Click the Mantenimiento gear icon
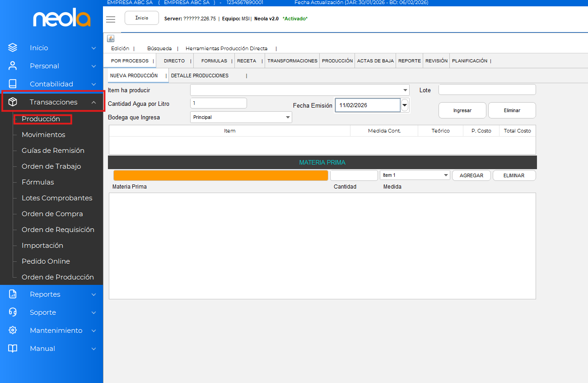The image size is (588, 383). pos(13,330)
